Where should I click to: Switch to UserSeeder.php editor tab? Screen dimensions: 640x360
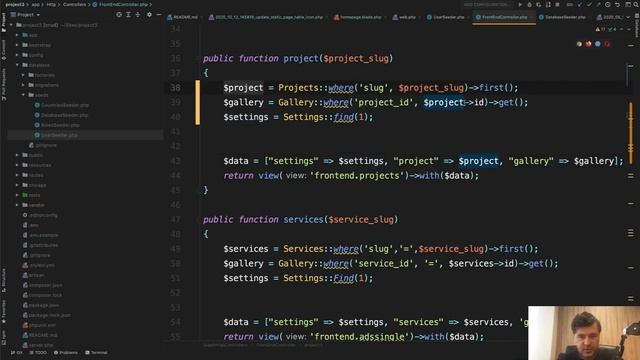(x=446, y=17)
